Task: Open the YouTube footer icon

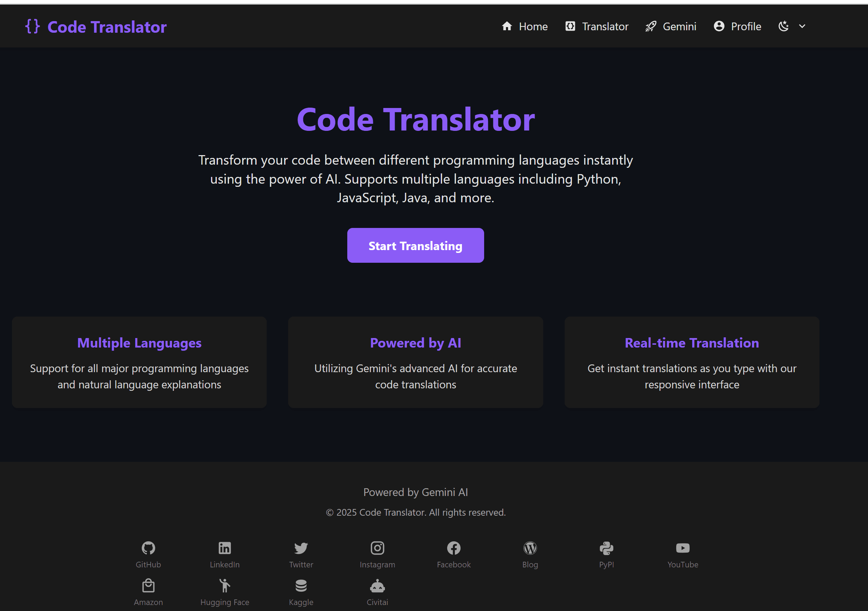Action: click(683, 548)
